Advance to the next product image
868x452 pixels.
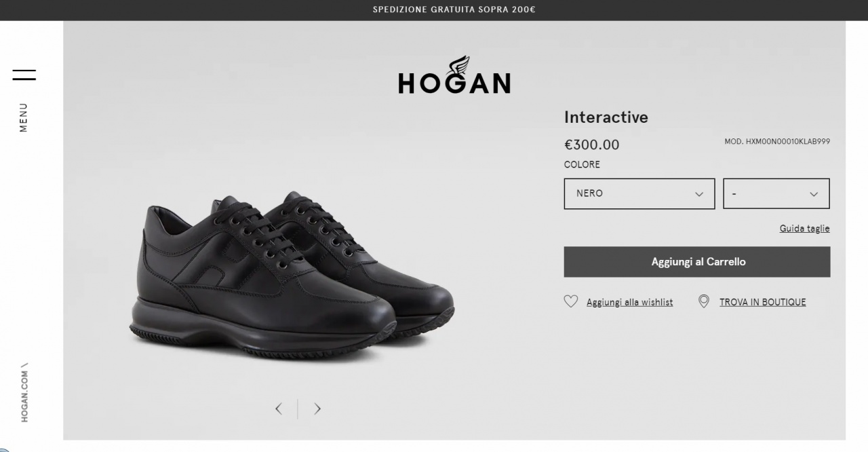point(317,409)
